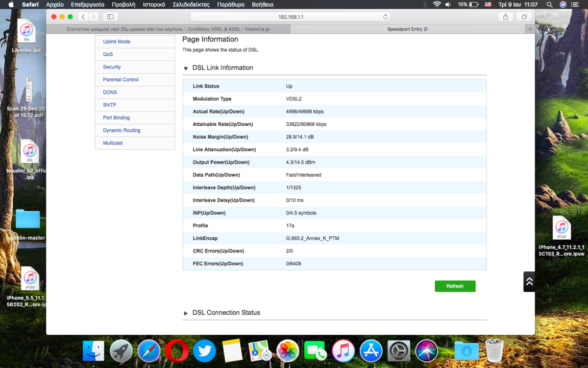Click the keyboard input flag icon

(x=488, y=5)
